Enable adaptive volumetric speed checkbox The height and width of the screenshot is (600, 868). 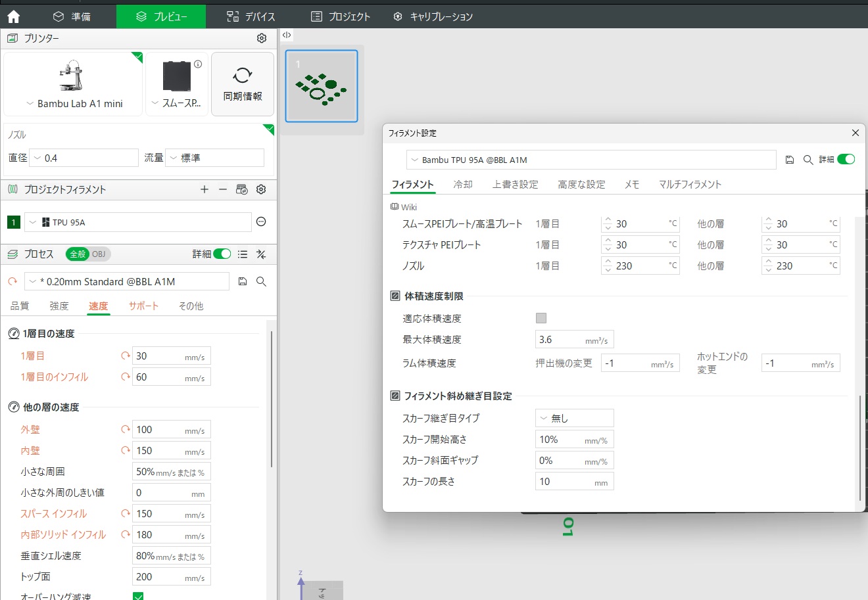tap(541, 318)
